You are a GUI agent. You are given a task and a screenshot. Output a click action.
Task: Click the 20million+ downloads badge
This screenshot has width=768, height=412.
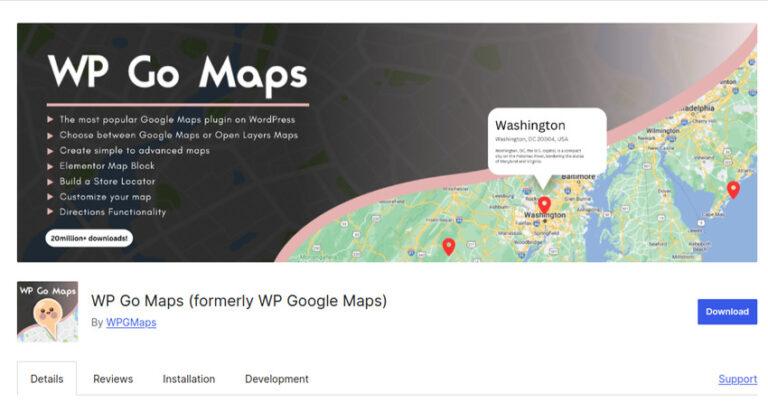pos(89,238)
